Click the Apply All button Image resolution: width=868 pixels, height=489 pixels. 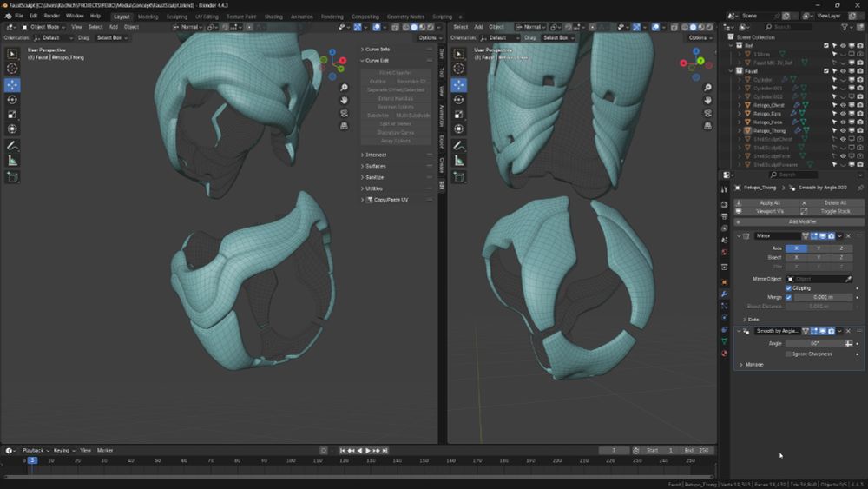point(770,202)
